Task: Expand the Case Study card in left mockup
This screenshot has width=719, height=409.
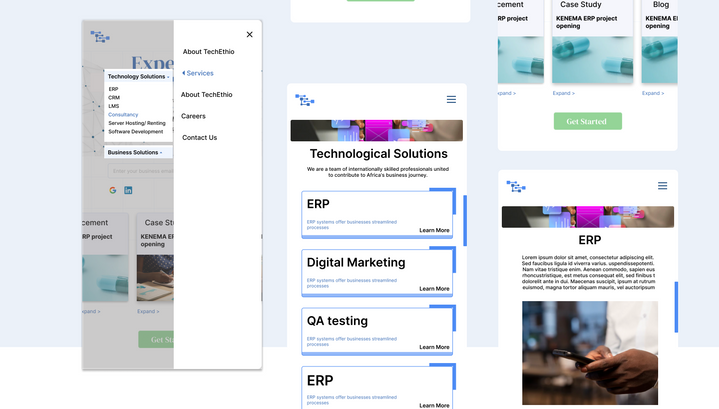Action: coord(148,311)
